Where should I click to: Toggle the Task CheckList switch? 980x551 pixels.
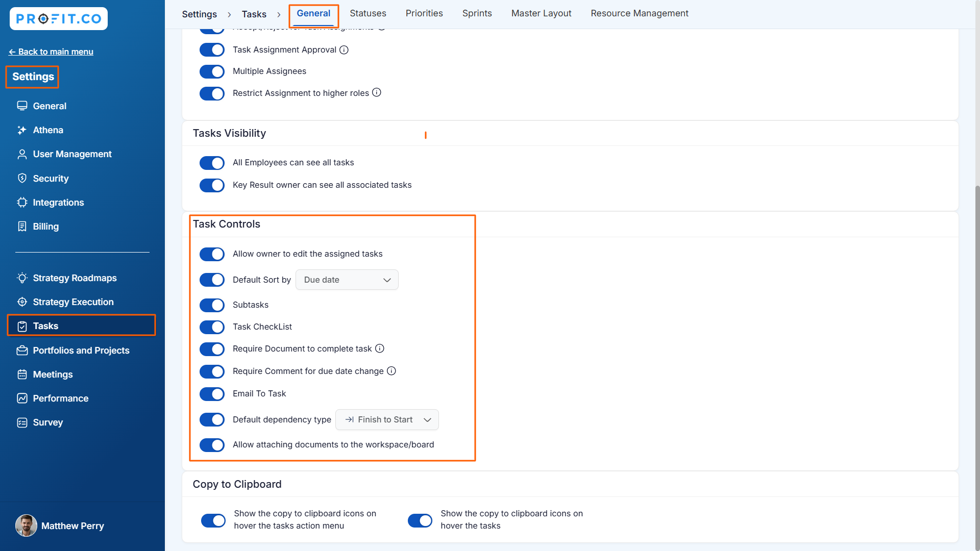212,327
